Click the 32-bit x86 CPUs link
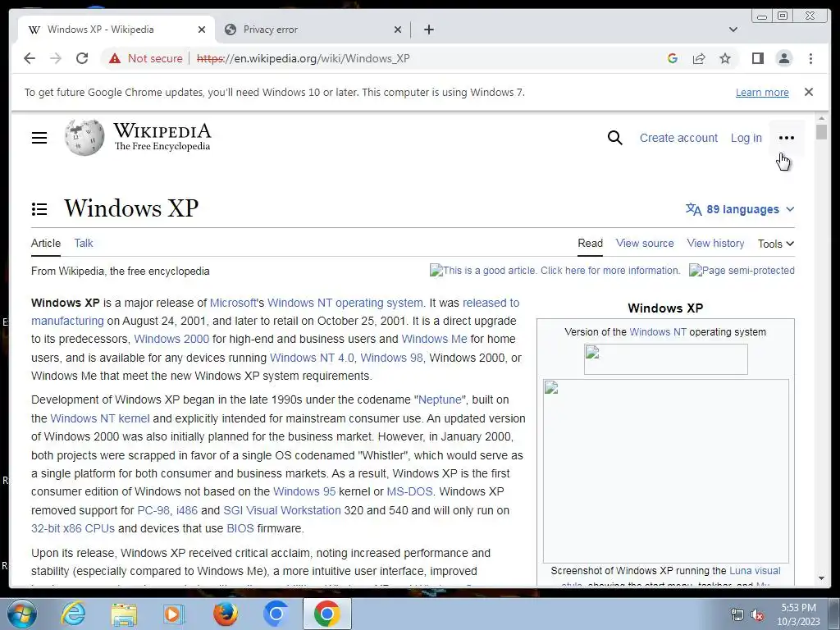840x630 pixels. [x=73, y=528]
